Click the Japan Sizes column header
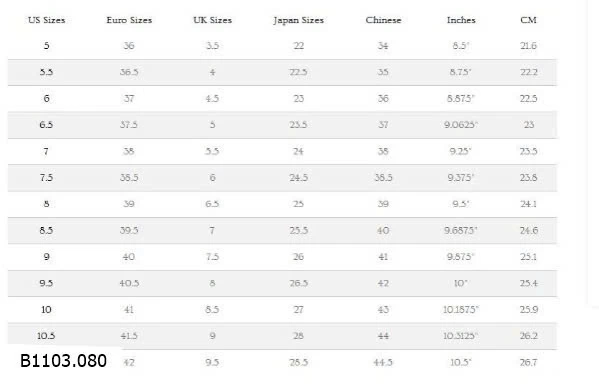Viewport: 599px width, 389px height. [x=298, y=20]
